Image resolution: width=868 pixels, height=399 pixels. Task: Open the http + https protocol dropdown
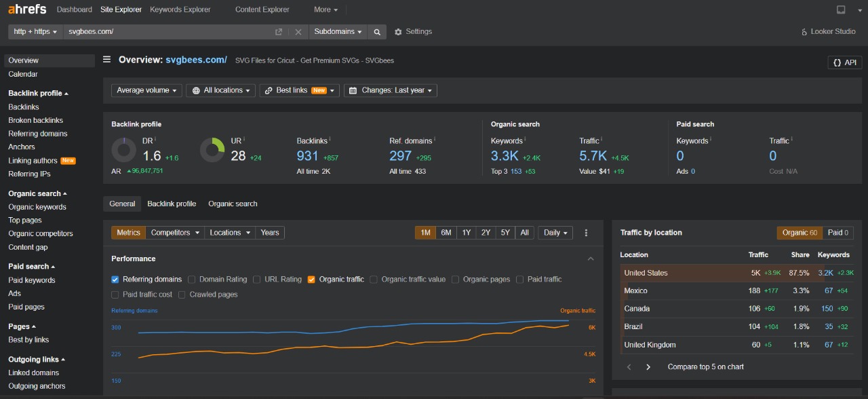pos(36,32)
